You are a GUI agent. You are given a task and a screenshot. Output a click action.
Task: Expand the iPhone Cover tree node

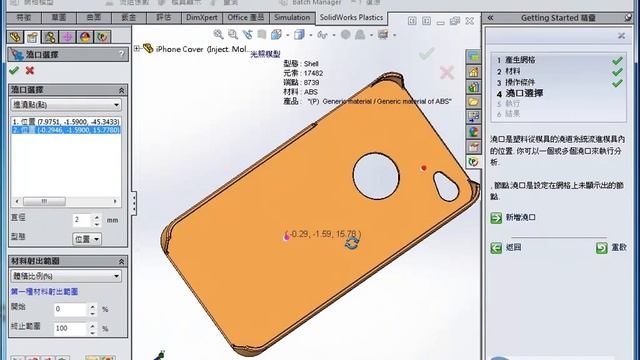pos(137,49)
